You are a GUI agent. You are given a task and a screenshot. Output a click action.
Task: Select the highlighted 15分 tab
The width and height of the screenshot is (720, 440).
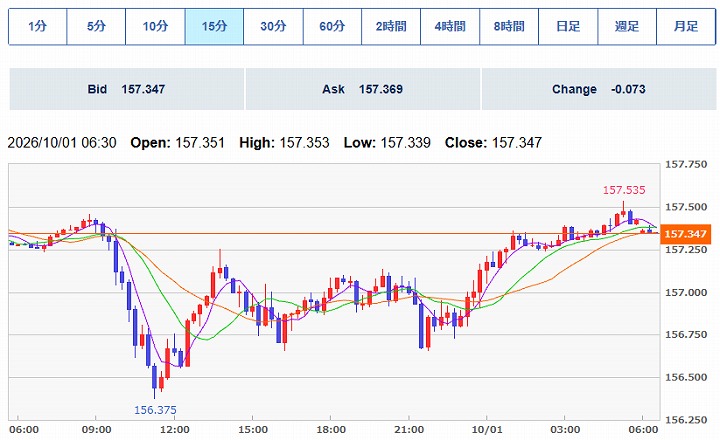(214, 26)
